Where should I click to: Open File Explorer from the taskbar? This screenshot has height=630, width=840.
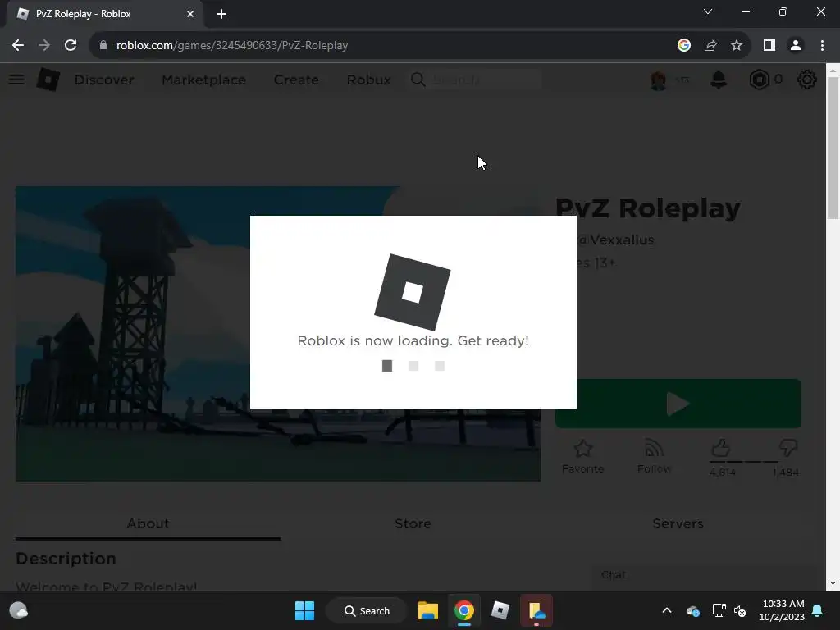(428, 610)
